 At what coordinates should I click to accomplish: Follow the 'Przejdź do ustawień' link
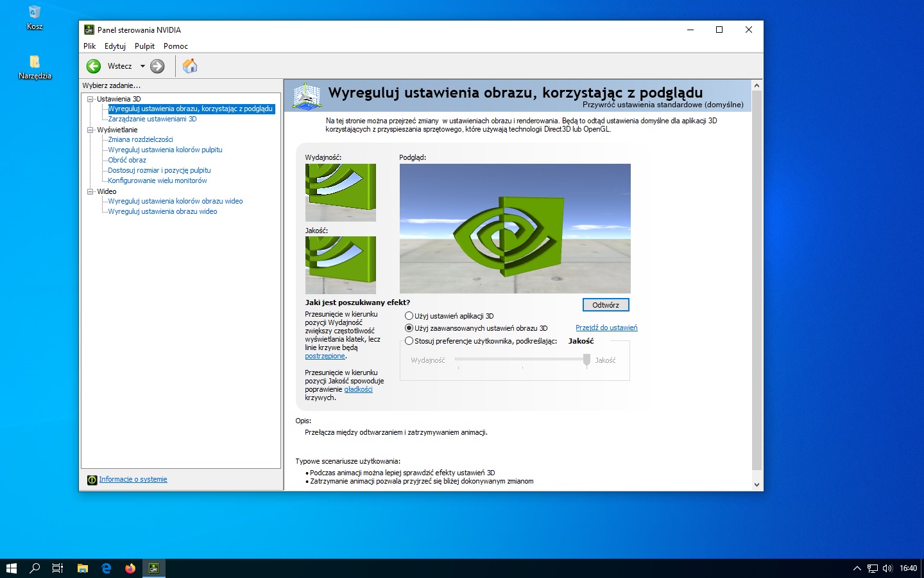tap(606, 328)
